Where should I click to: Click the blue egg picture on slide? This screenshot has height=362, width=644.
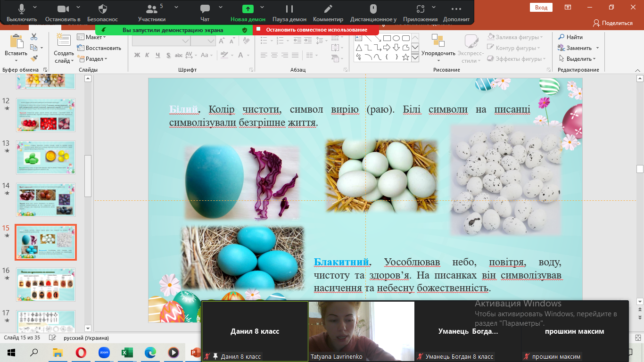[x=242, y=183]
